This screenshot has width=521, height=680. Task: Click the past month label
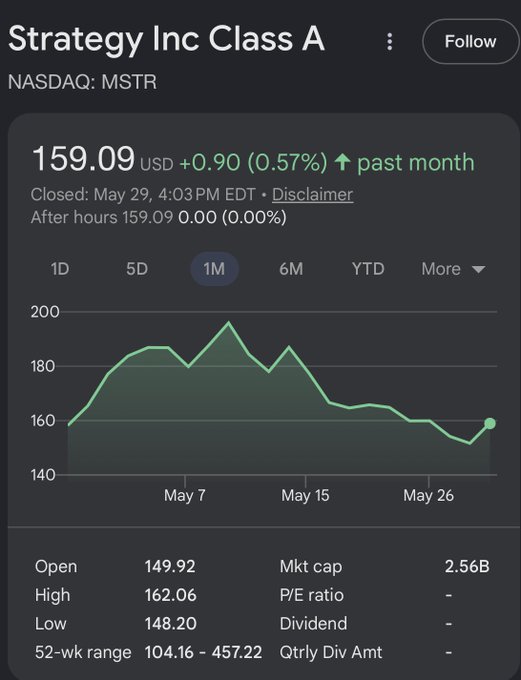click(x=416, y=163)
